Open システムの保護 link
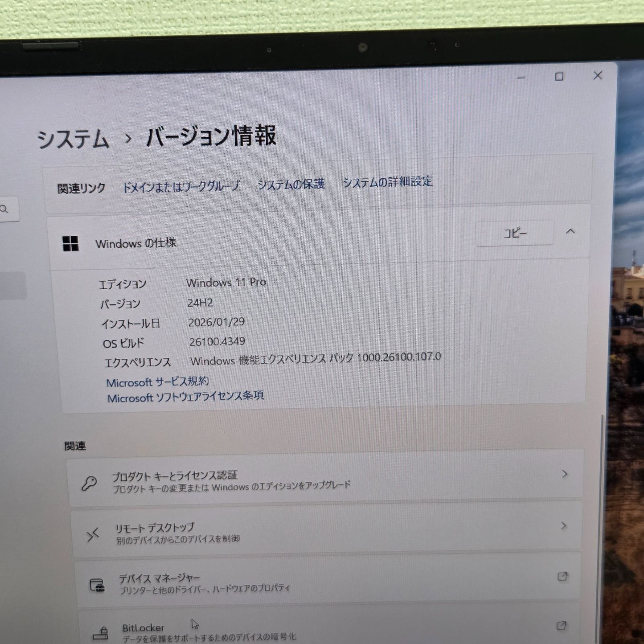This screenshot has width=644, height=644. [291, 184]
